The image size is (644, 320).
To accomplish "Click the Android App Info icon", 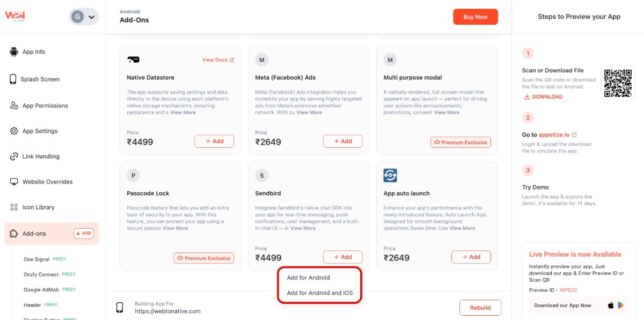I will click(14, 52).
